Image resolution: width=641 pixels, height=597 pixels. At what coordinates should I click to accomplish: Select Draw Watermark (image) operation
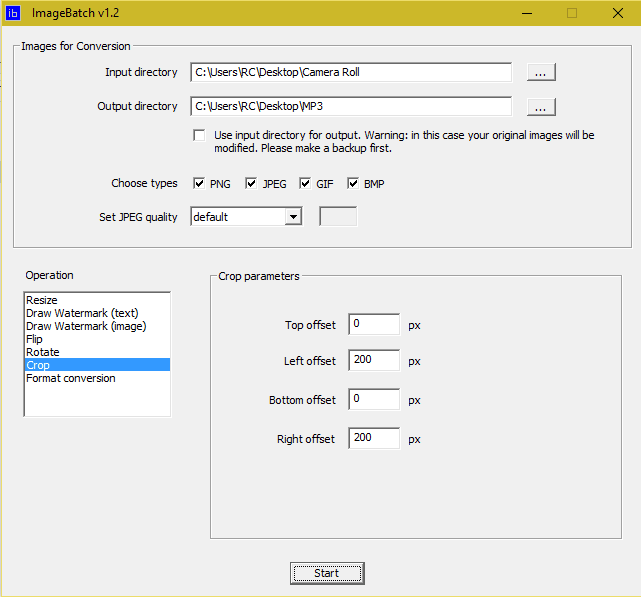coord(97,326)
